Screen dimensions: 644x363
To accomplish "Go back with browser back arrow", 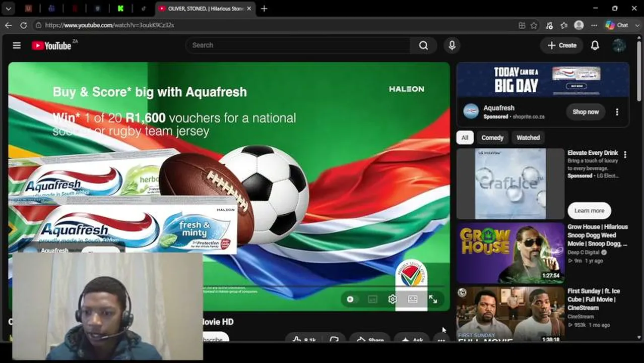I will (x=9, y=25).
